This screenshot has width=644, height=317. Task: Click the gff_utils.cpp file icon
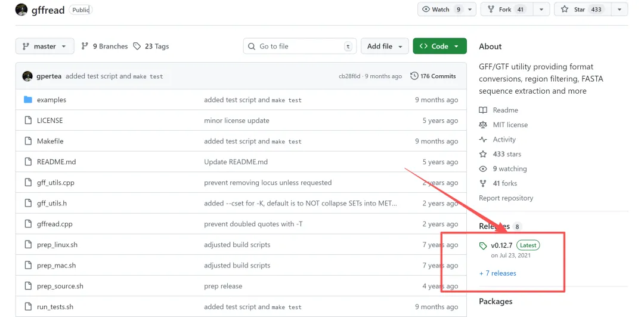[x=28, y=183]
